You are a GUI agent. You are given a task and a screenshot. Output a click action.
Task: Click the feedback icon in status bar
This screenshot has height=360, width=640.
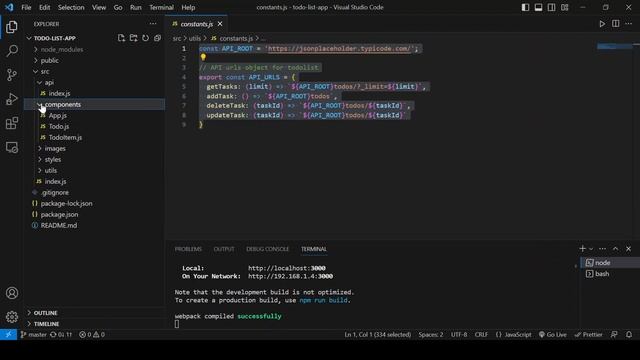coord(614,334)
